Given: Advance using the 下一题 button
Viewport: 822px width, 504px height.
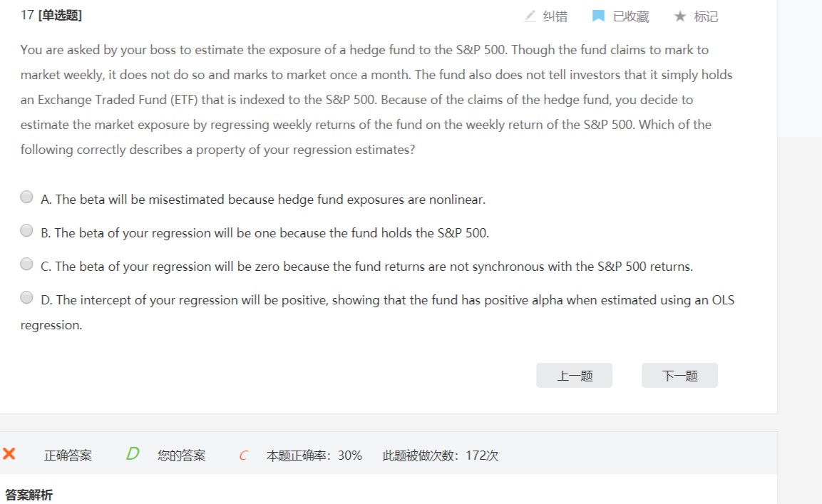Looking at the screenshot, I should 679,376.
